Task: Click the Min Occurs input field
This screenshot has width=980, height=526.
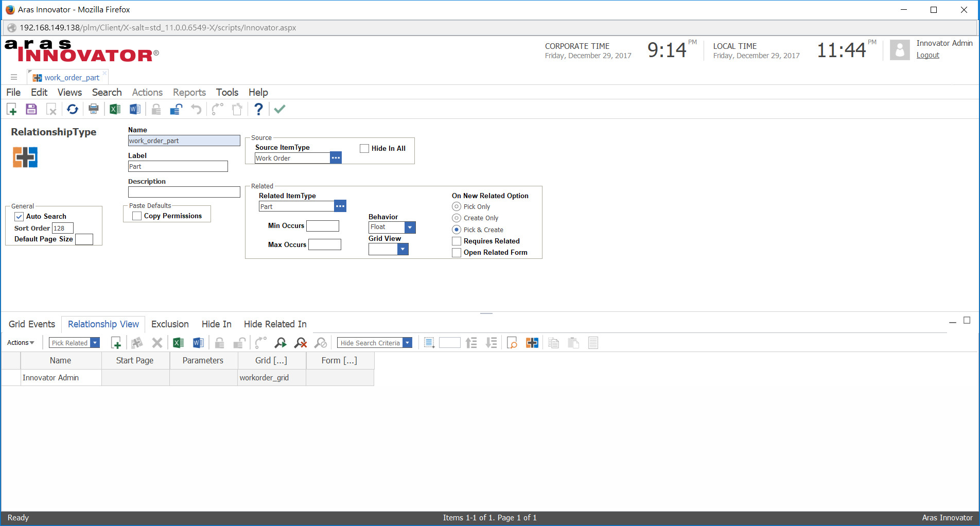Action: click(x=323, y=225)
